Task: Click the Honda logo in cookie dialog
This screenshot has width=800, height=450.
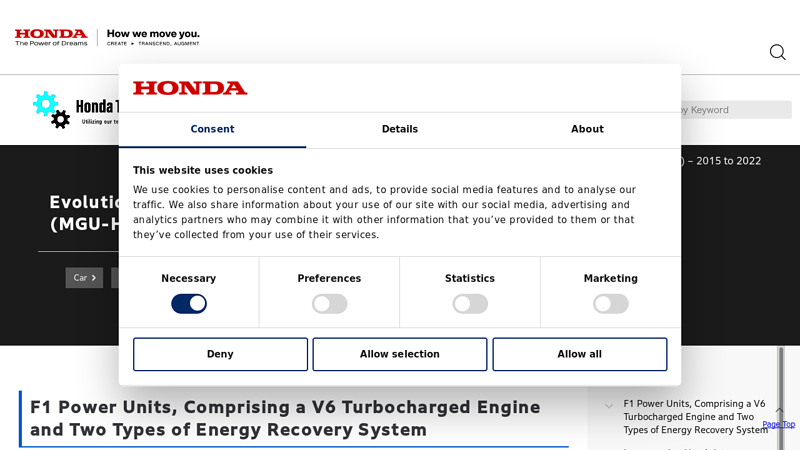Action: (x=190, y=88)
